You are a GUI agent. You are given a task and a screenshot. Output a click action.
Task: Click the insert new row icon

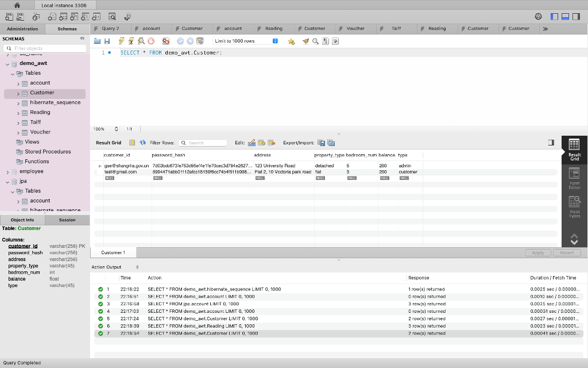262,143
